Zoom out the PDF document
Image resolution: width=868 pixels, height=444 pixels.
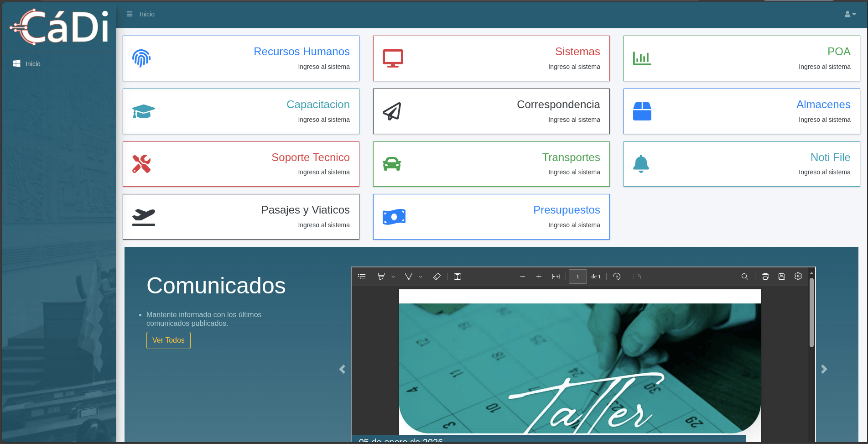[x=523, y=277]
